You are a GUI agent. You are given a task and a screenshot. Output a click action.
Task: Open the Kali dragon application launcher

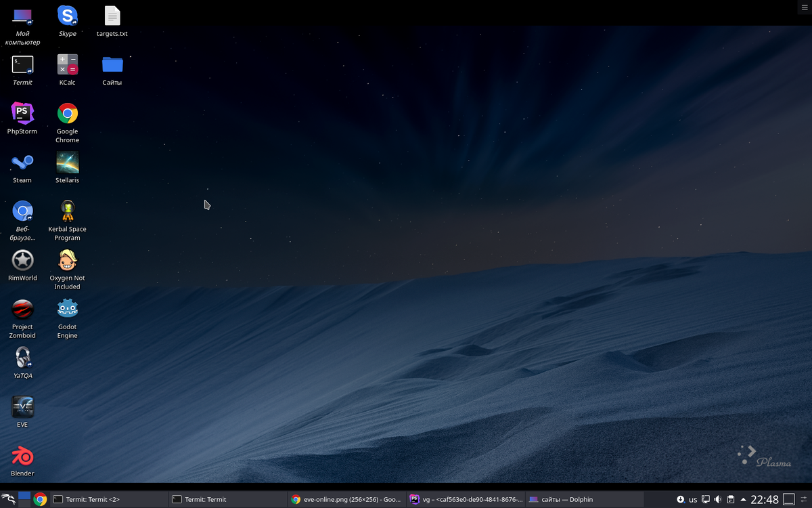8,499
